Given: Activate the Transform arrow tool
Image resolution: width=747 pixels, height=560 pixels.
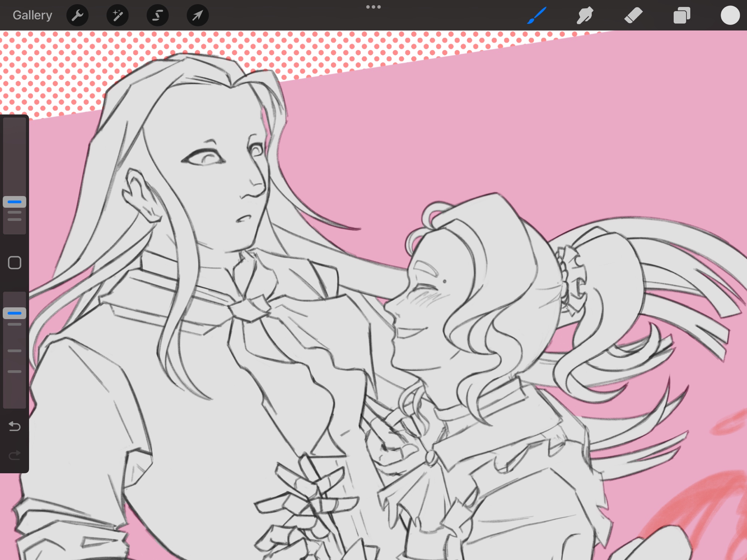Looking at the screenshot, I should (198, 15).
